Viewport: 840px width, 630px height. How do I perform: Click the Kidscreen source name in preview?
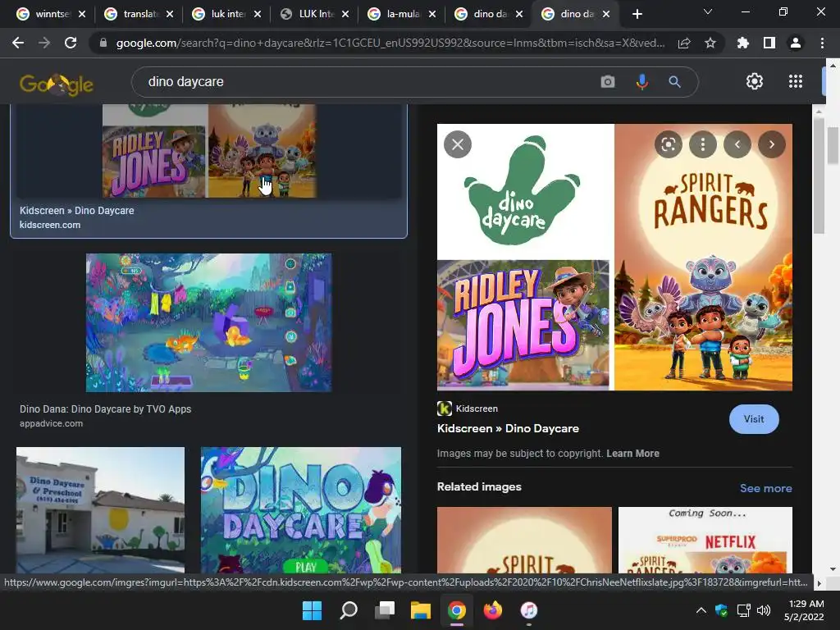[x=477, y=409]
